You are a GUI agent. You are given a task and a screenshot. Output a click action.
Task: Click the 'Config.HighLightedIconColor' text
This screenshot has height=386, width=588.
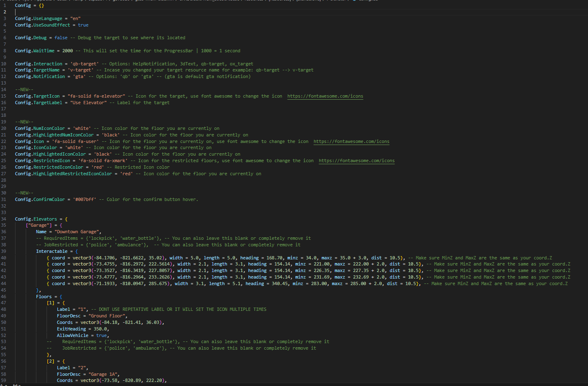coord(51,154)
